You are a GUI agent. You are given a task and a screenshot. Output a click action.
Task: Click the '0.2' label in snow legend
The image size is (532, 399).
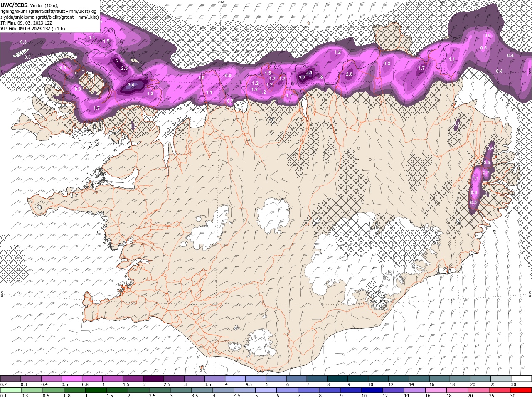pyautogui.click(x=3, y=384)
